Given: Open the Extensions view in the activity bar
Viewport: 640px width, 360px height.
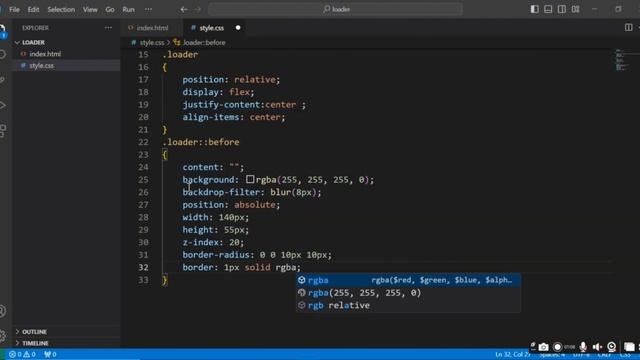Looking at the screenshot, I should click(x=2, y=131).
